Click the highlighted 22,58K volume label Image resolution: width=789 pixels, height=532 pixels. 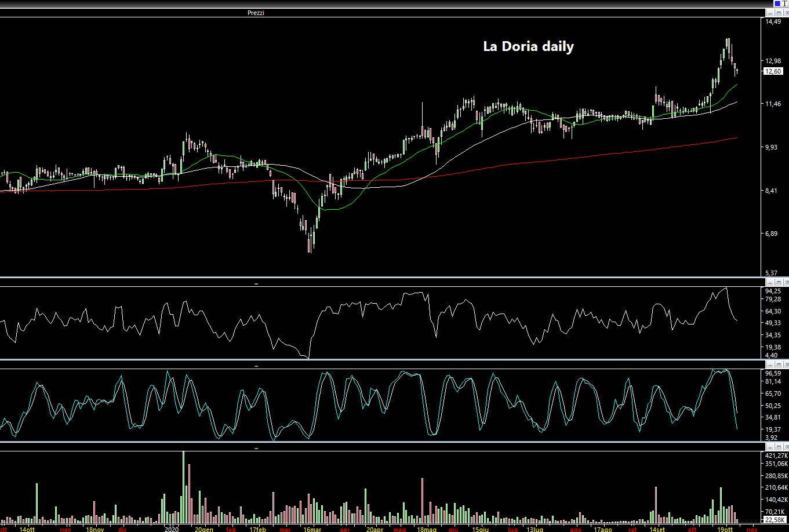[776, 519]
